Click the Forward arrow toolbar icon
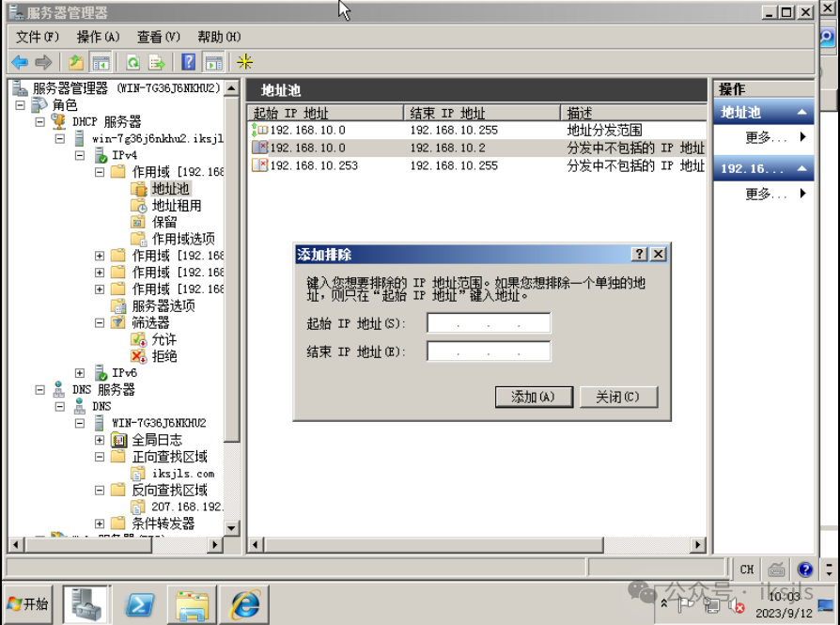The image size is (840, 625). click(43, 62)
